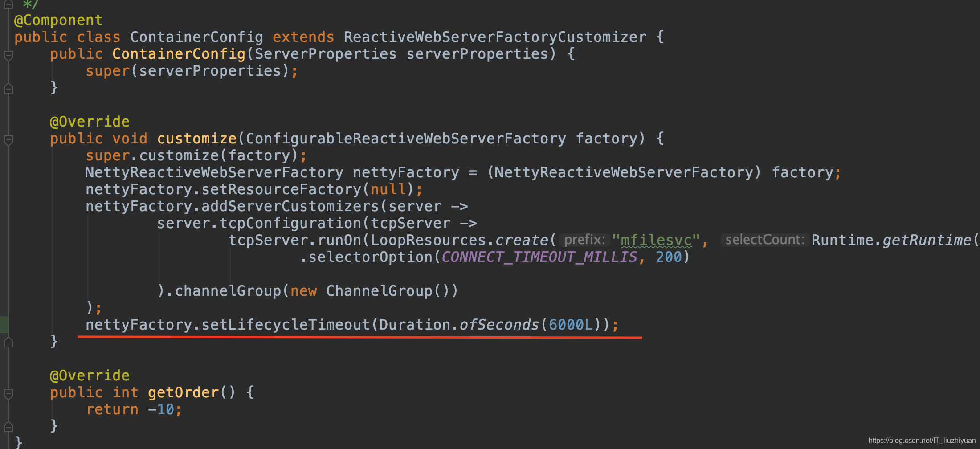The width and height of the screenshot is (980, 449).
Task: Click CONNECT_TIMEOUT_MILLIS constant
Action: tap(539, 257)
